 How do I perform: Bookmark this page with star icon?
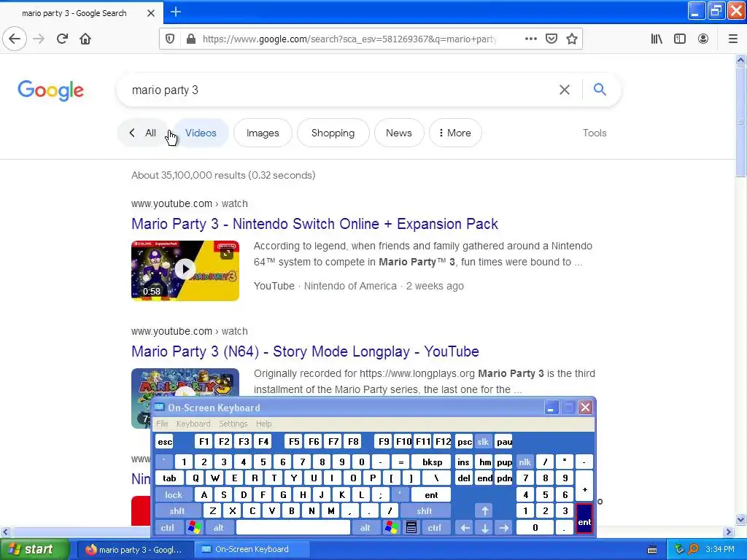572,39
